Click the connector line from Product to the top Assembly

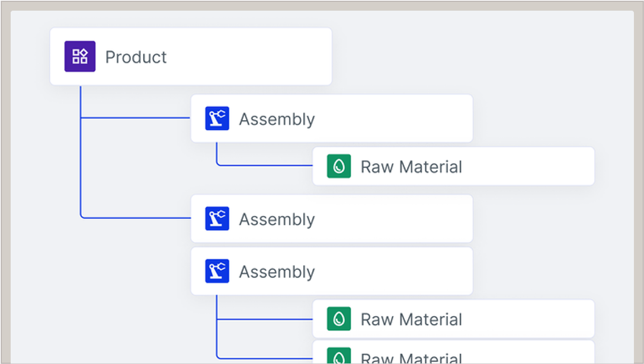[x=136, y=118]
